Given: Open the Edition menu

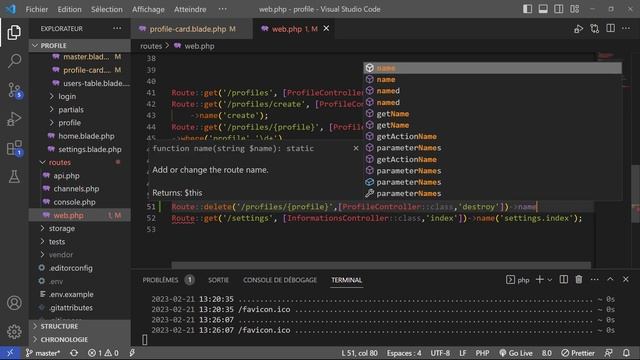Looking at the screenshot, I should tap(69, 9).
